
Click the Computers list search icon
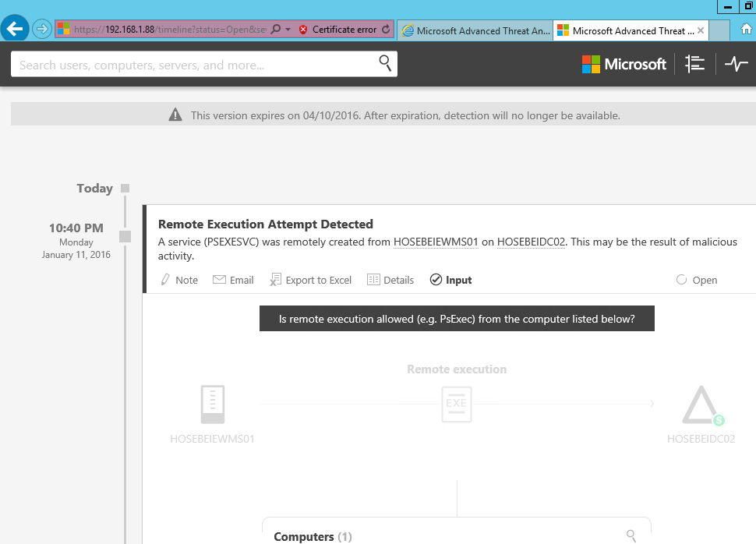(x=631, y=535)
